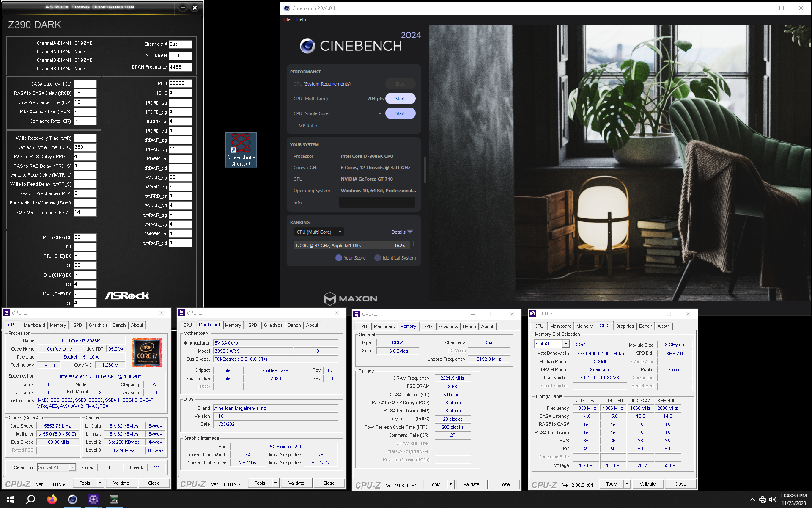Expand Tools arrow in CPU-Z CPU window

click(100, 483)
